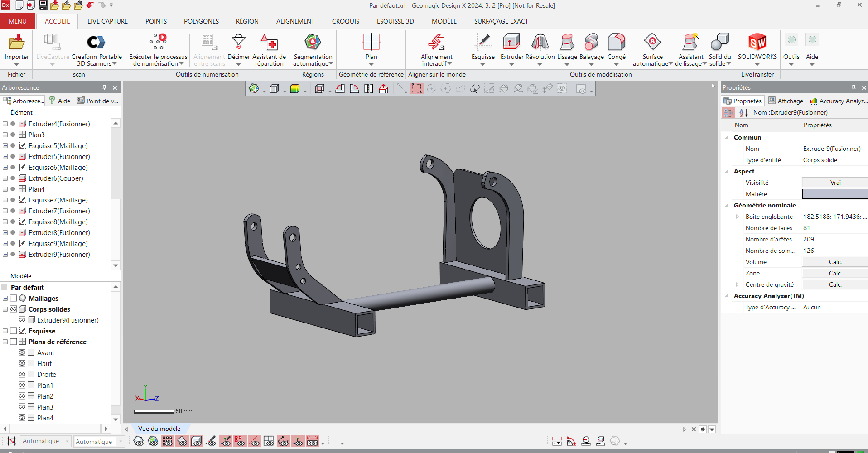
Task: Click Visibilité value Vrai field
Action: pos(835,183)
